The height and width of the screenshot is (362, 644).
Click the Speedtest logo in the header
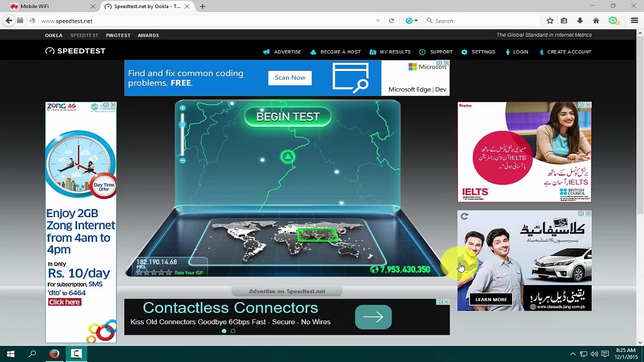[75, 51]
